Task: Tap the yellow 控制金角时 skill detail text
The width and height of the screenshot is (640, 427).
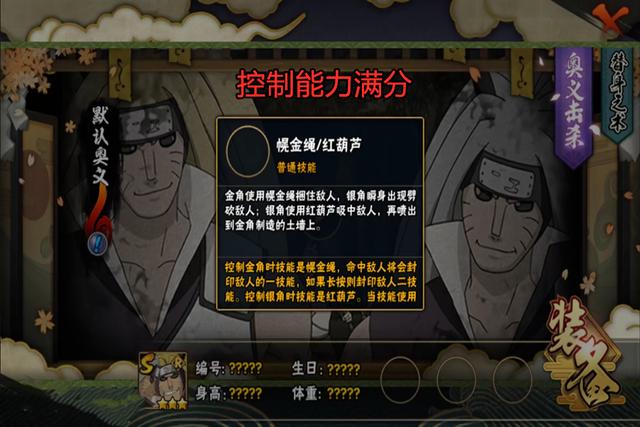Action: click(321, 282)
